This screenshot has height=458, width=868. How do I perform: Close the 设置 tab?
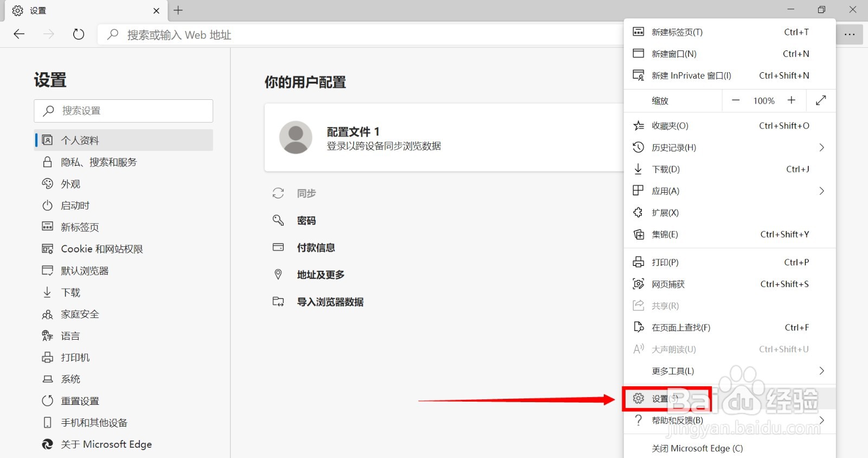(x=156, y=11)
